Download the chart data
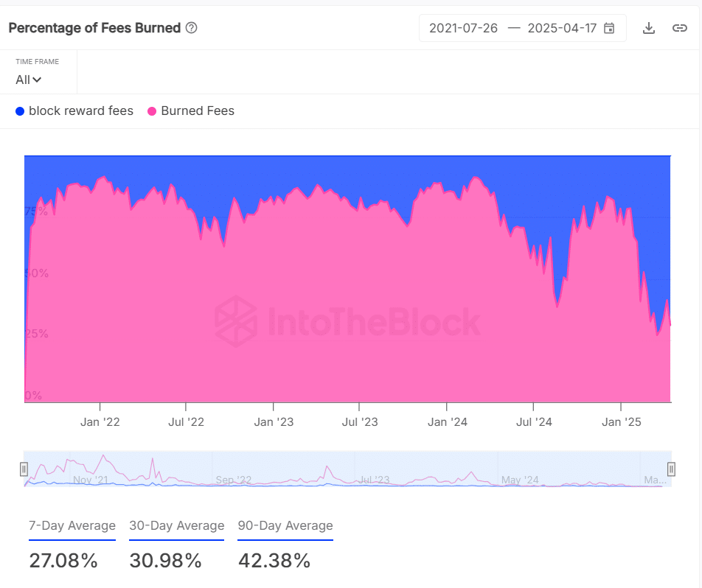702x588 pixels. (x=649, y=28)
